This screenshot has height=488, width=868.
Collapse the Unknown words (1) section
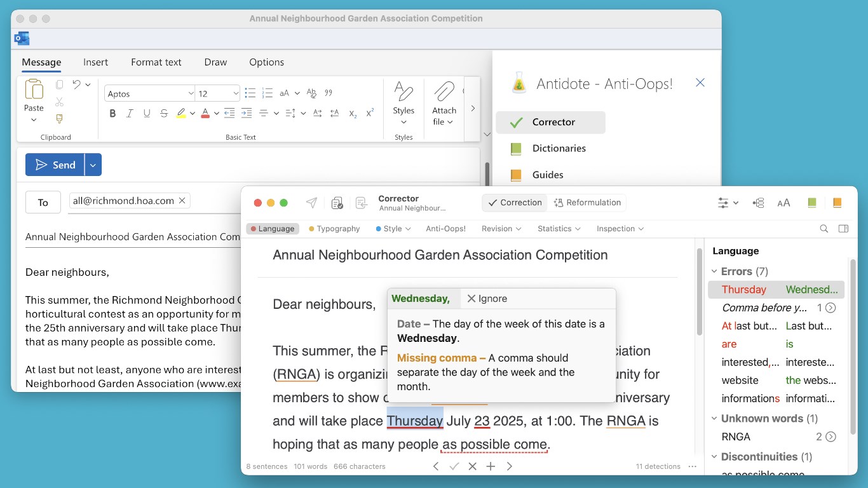(715, 419)
